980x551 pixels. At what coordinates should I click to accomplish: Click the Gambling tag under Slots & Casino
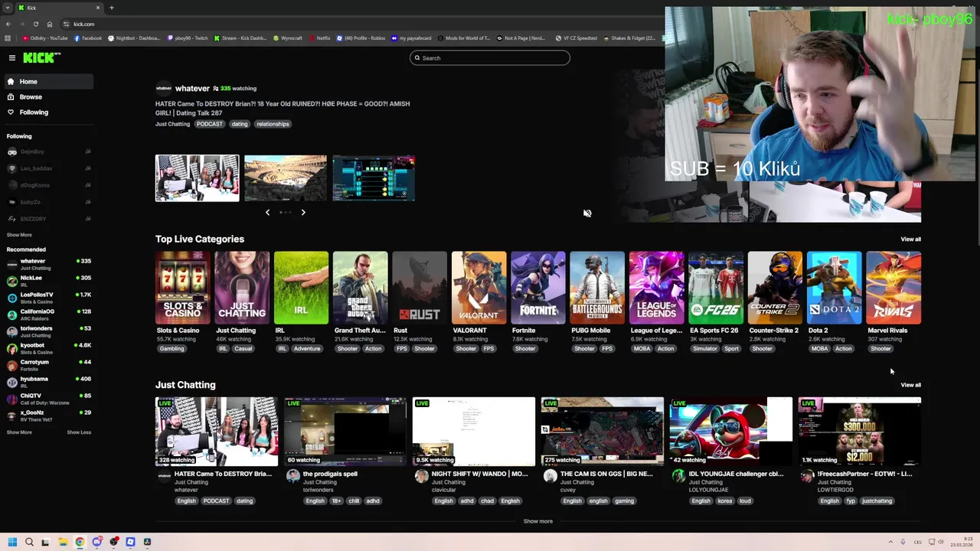pos(171,349)
